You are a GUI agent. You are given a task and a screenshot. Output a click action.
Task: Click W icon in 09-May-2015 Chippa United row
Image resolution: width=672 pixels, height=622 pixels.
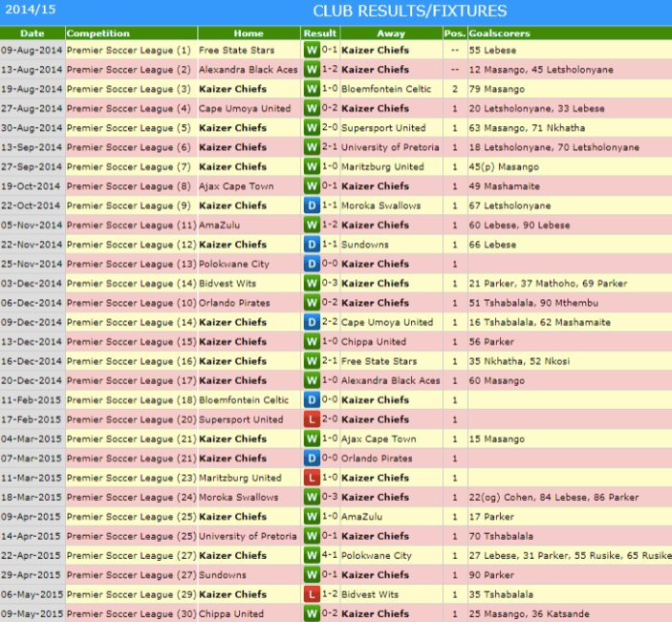click(312, 613)
